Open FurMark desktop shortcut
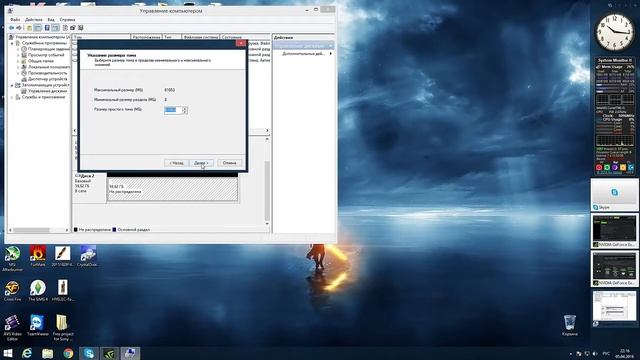 coord(38,257)
